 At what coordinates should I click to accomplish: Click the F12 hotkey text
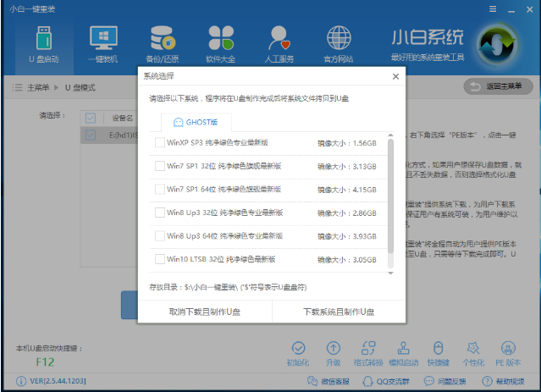tap(45, 362)
